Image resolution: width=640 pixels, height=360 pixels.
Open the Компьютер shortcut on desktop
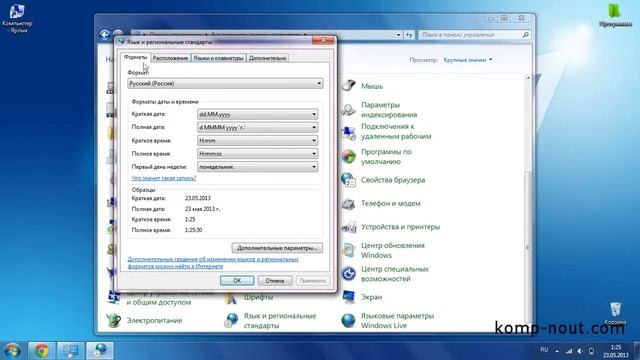pos(17,18)
